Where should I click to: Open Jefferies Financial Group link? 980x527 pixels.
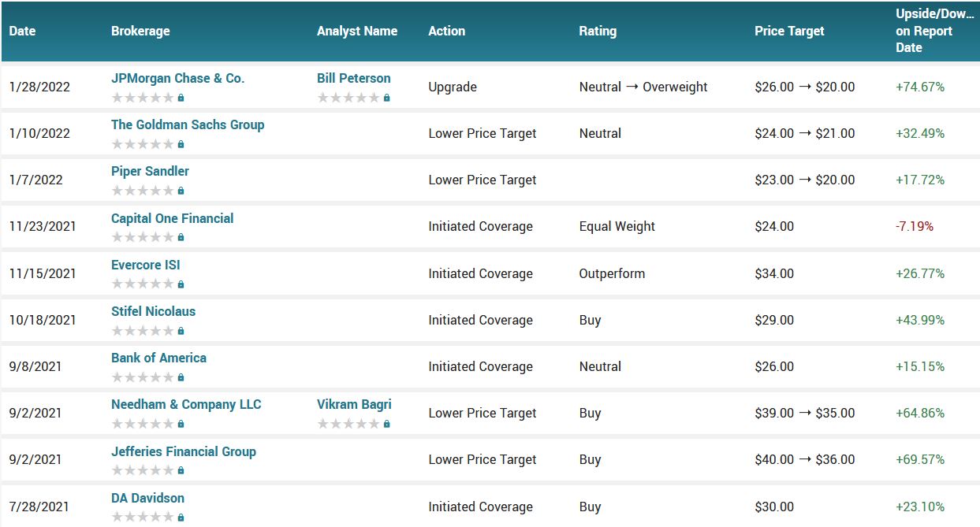pyautogui.click(x=184, y=451)
